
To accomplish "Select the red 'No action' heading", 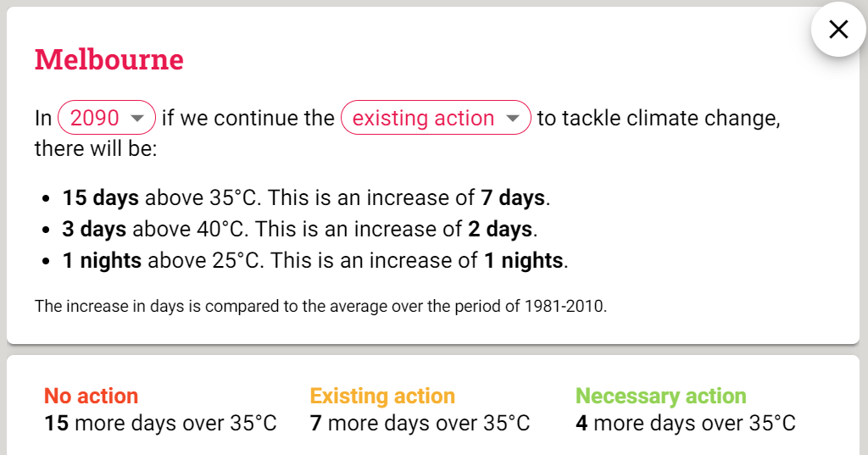I will pyautogui.click(x=91, y=396).
